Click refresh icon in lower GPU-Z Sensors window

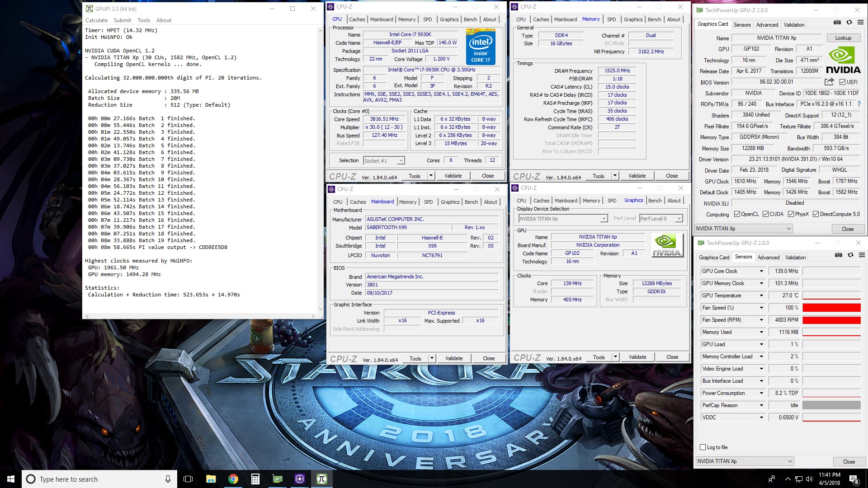click(850, 255)
